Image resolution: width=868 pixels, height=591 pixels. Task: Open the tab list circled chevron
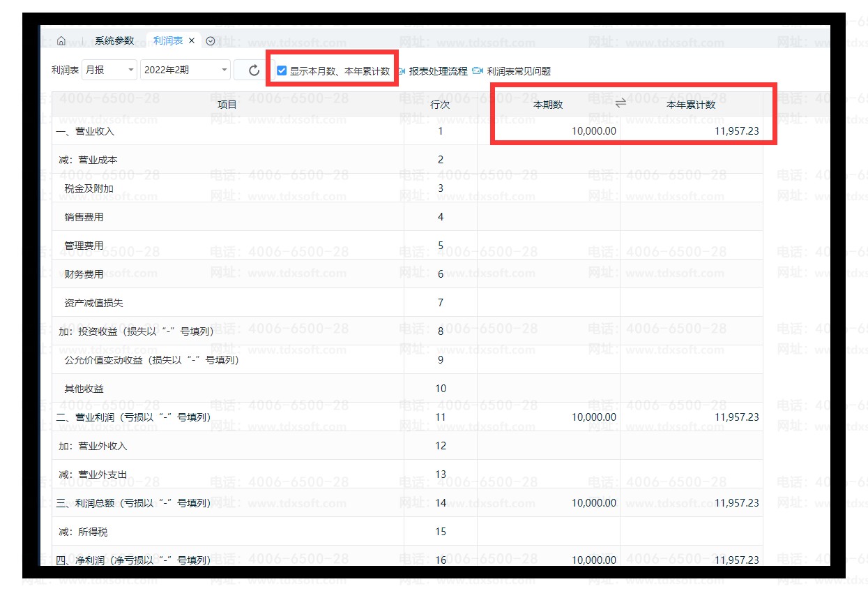click(x=211, y=41)
